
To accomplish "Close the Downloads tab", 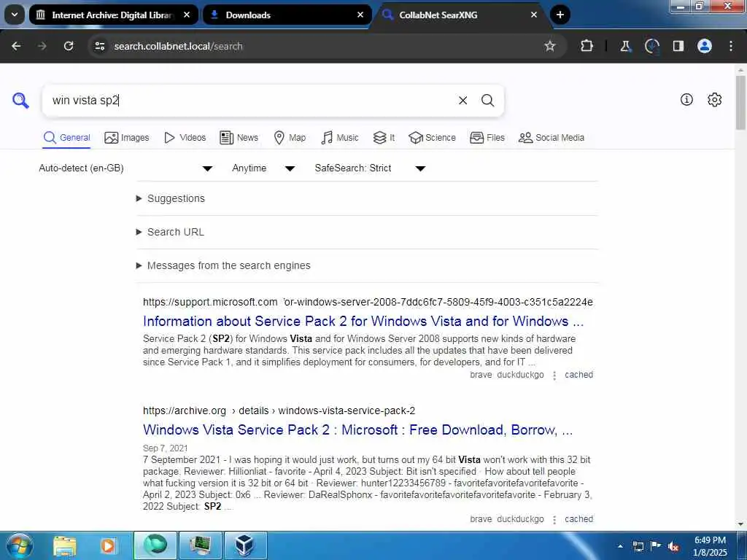I will click(360, 15).
